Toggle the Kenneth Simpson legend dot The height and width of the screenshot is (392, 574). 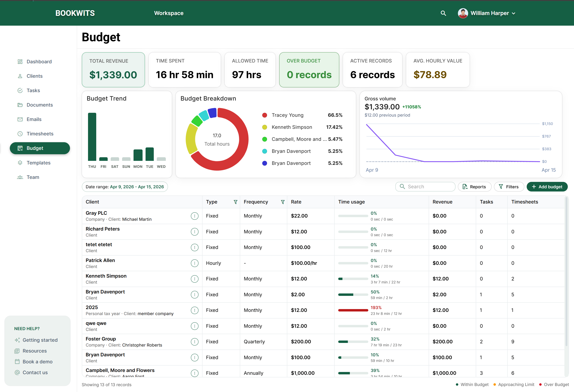click(x=264, y=127)
